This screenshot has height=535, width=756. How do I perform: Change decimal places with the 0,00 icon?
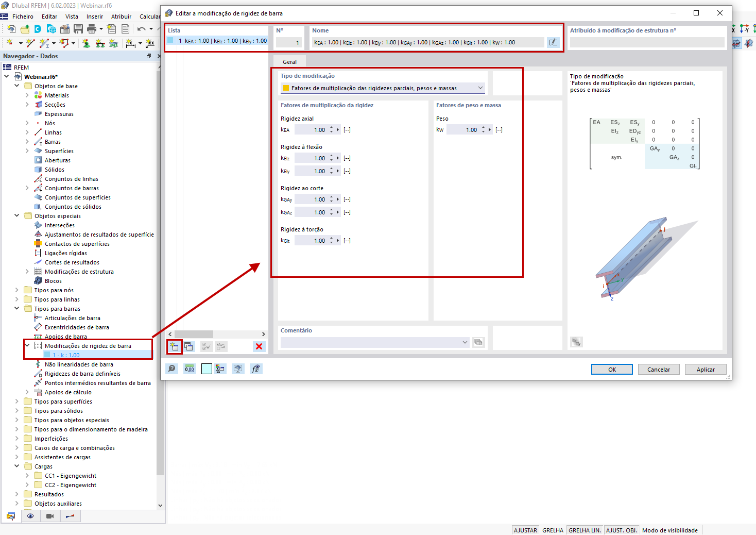click(189, 369)
